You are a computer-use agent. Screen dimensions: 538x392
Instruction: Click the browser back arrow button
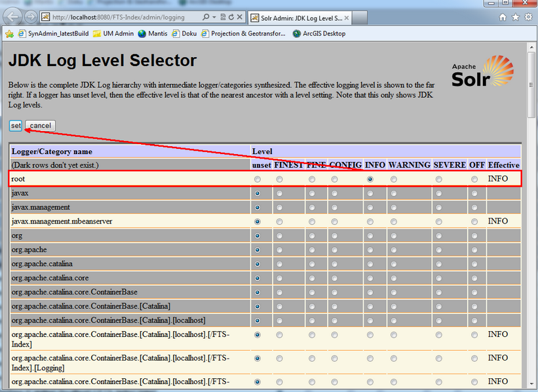[x=13, y=16]
